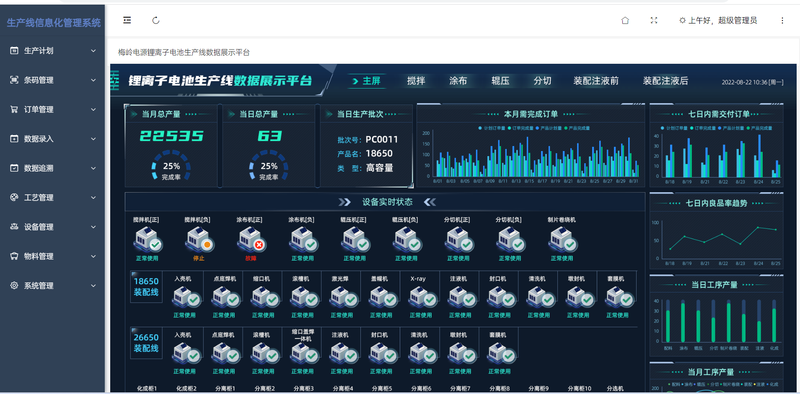
Task: Select the 分切机[正] equipment icon
Action: point(458,239)
